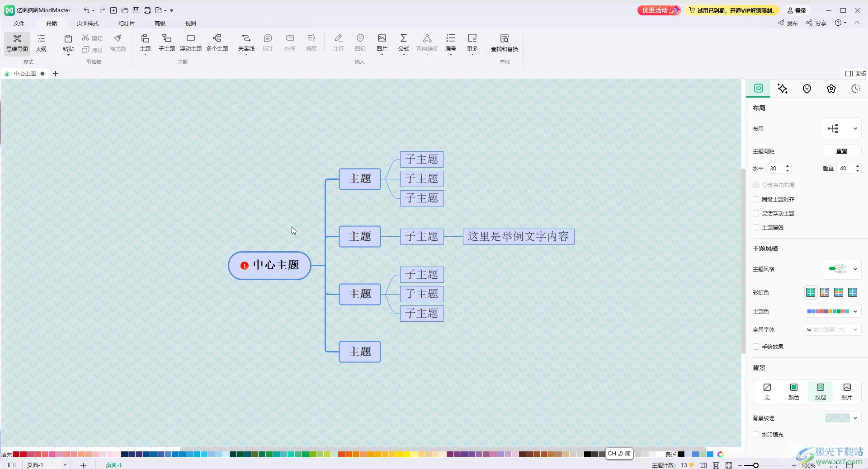This screenshot has height=469, width=868.
Task: Open the background texture (背景纹理) dropdown
Action: tap(841, 418)
